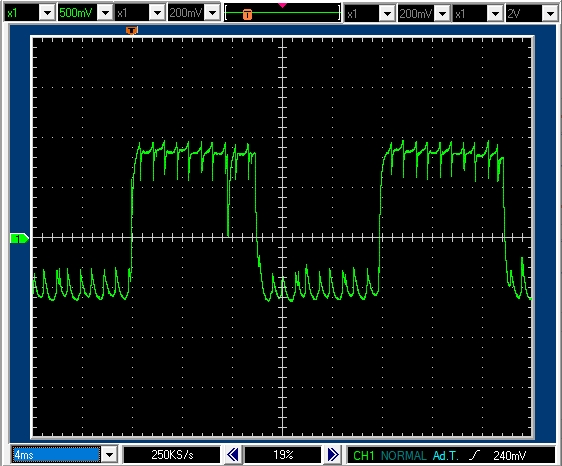Image resolution: width=562 pixels, height=466 pixels.
Task: Expand the 500mV voltage scale dropdown
Action: pyautogui.click(x=105, y=13)
